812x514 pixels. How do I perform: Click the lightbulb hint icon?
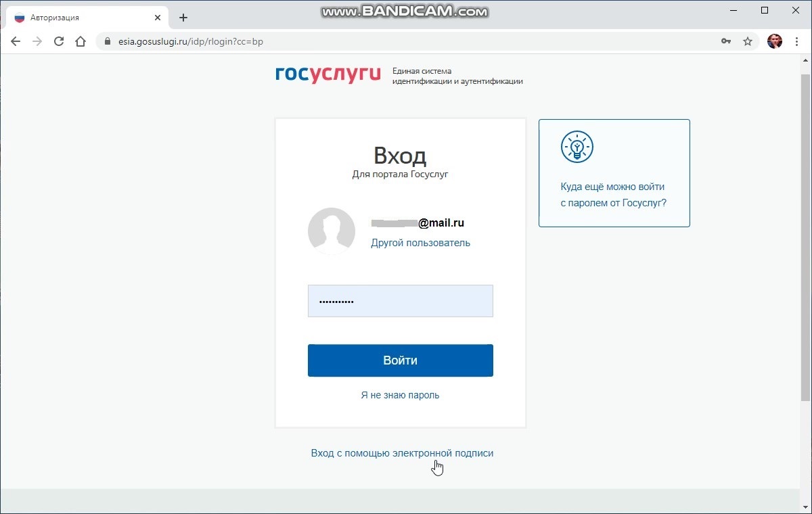(x=577, y=147)
